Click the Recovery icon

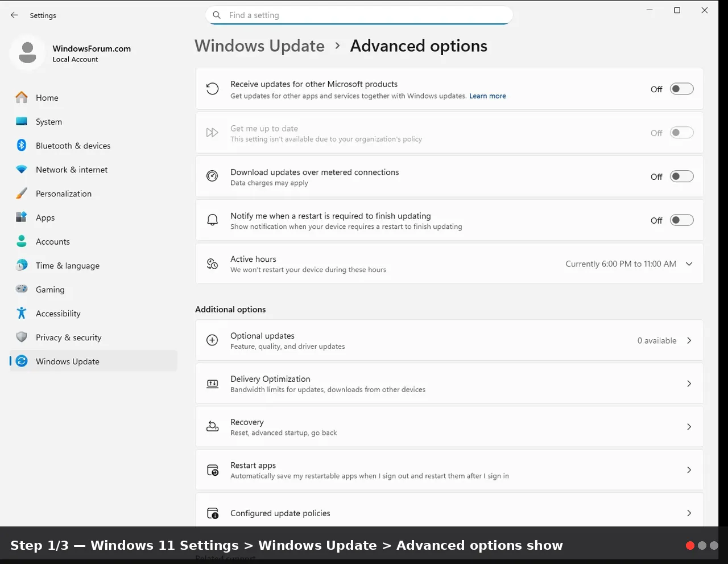[212, 427]
